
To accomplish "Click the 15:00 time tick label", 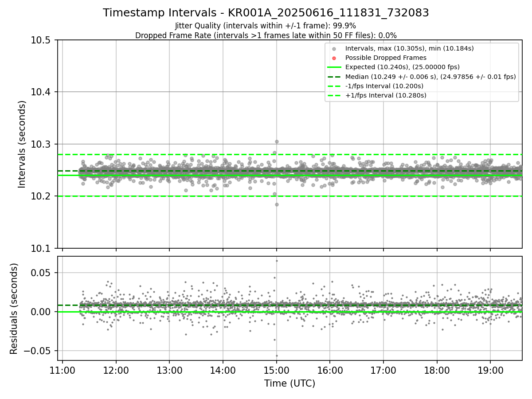I will click(277, 370).
